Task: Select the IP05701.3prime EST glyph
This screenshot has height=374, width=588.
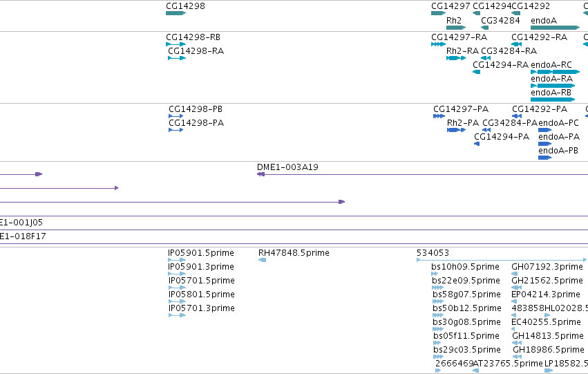Action: tap(177, 315)
